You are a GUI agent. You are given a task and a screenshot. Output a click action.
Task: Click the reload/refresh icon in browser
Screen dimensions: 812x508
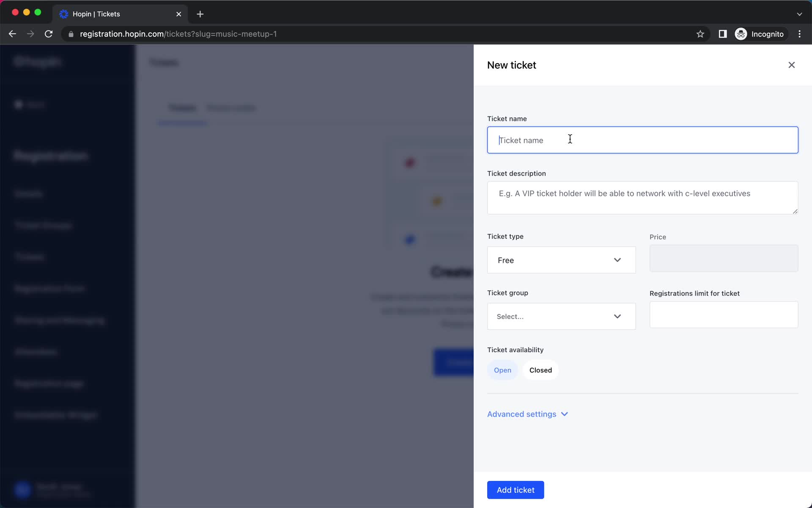tap(49, 34)
